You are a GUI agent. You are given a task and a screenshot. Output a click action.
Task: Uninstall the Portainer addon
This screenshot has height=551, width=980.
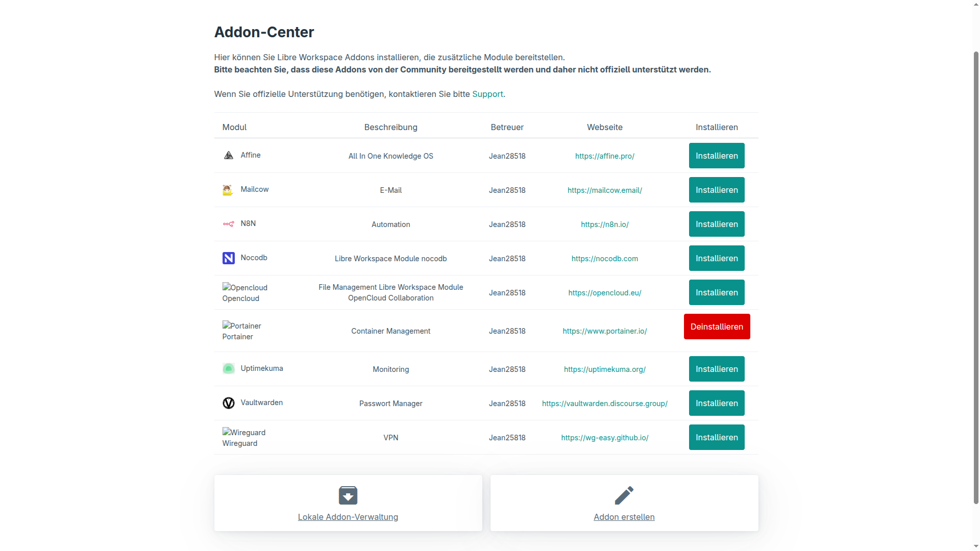[717, 327]
